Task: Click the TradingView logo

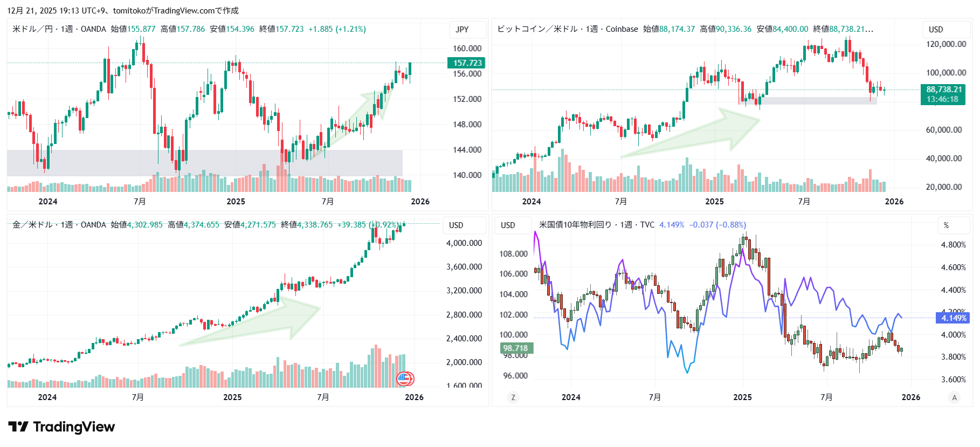Action: point(61,427)
